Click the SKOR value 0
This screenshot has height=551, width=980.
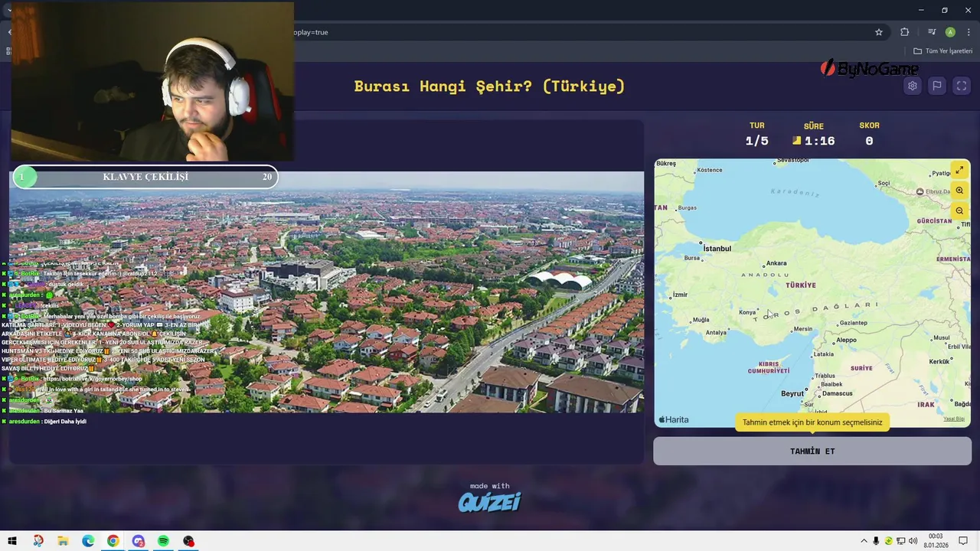(x=869, y=141)
